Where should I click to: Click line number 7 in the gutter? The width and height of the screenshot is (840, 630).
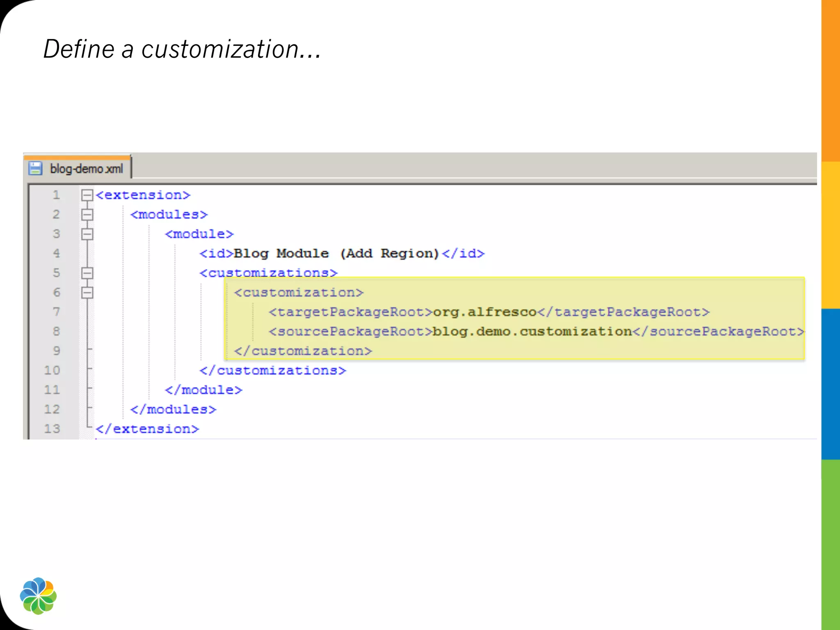click(x=56, y=312)
